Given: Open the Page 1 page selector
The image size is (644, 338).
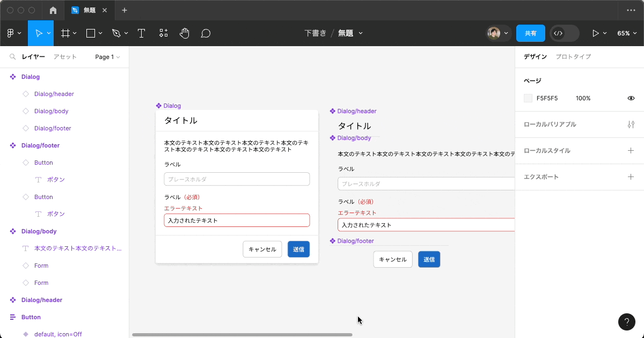Looking at the screenshot, I should click(x=107, y=56).
